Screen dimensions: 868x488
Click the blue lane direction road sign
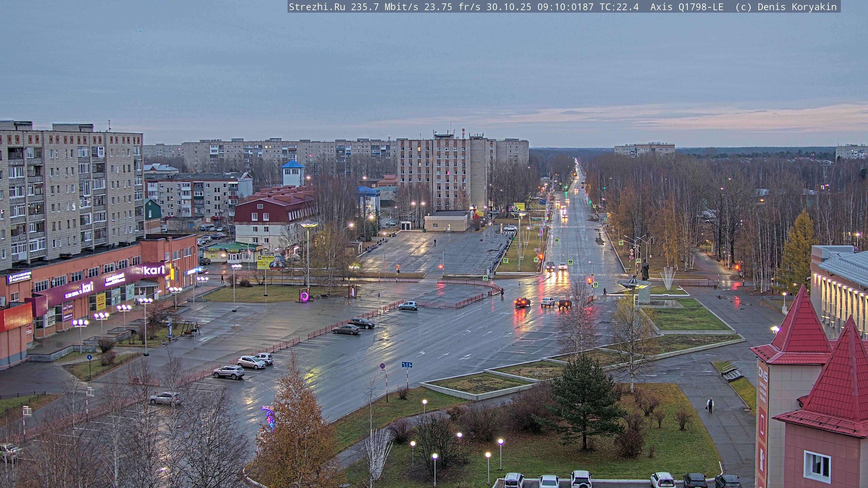point(407,365)
